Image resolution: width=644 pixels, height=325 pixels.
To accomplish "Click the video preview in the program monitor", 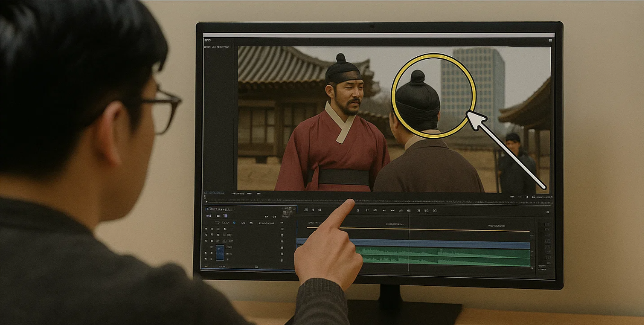I will (x=394, y=119).
